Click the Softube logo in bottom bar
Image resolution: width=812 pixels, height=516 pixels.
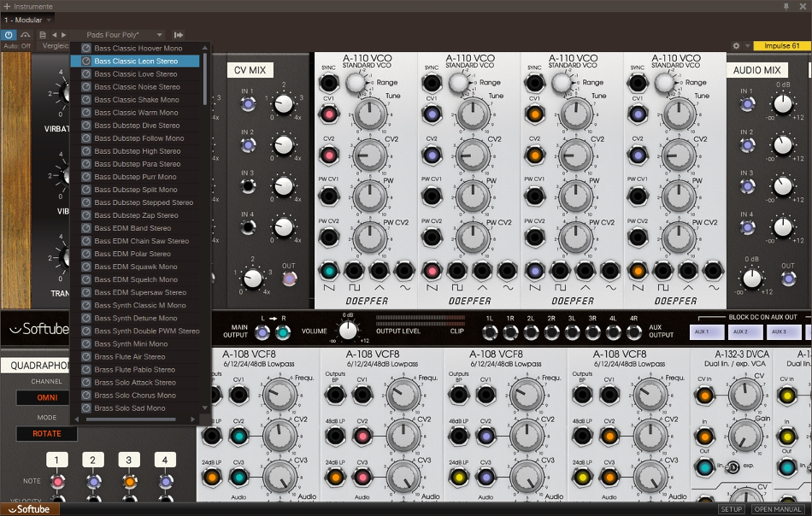(30, 509)
